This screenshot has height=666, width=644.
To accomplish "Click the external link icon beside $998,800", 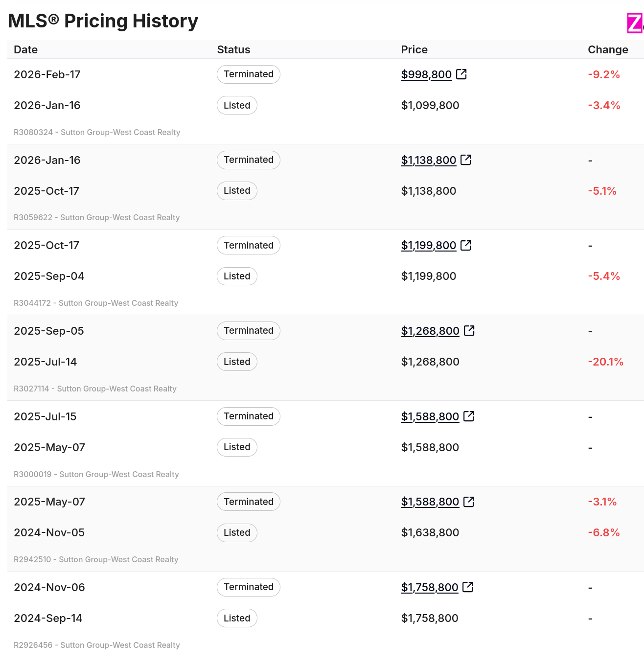I will [461, 74].
